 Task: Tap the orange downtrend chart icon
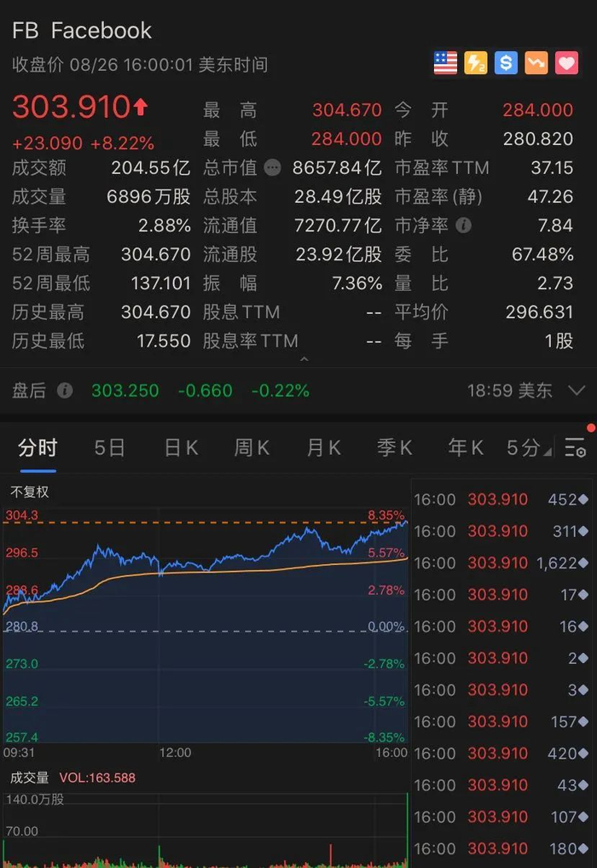[536, 63]
